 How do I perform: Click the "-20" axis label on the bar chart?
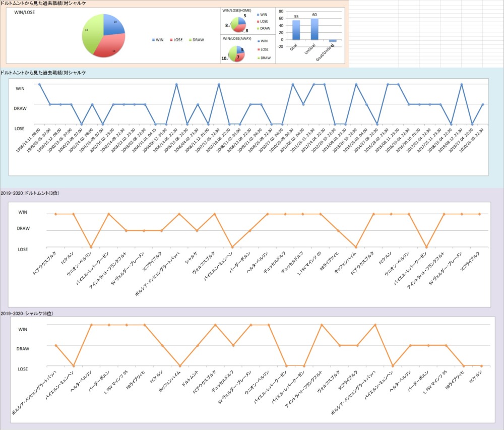[280, 46]
